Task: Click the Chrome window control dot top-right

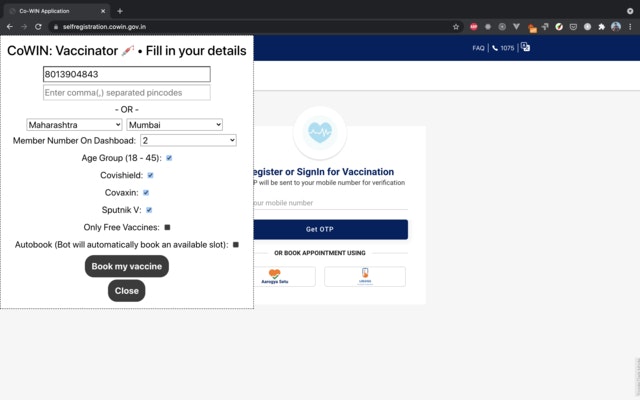Action: (630, 11)
